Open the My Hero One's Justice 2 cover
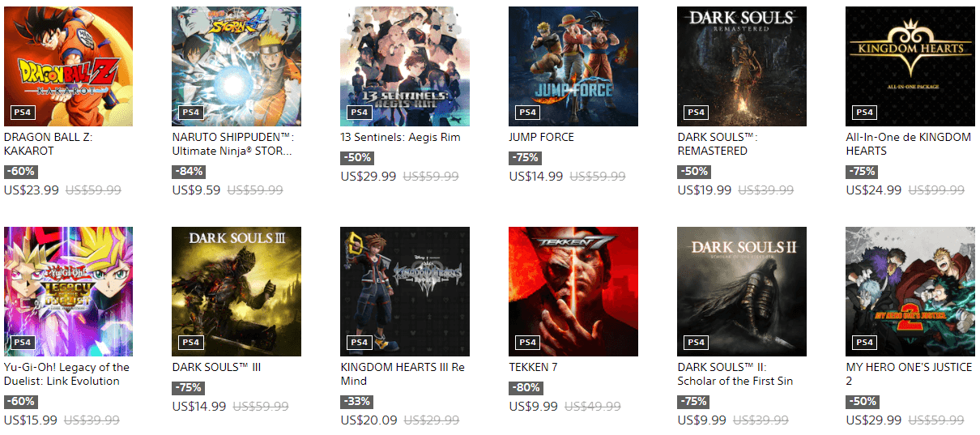This screenshot has width=980, height=435. tap(910, 292)
